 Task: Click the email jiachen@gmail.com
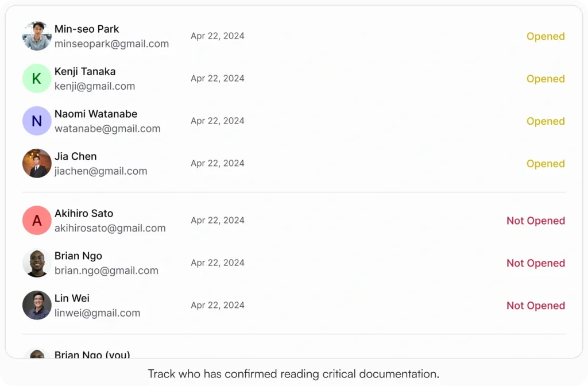pos(101,171)
